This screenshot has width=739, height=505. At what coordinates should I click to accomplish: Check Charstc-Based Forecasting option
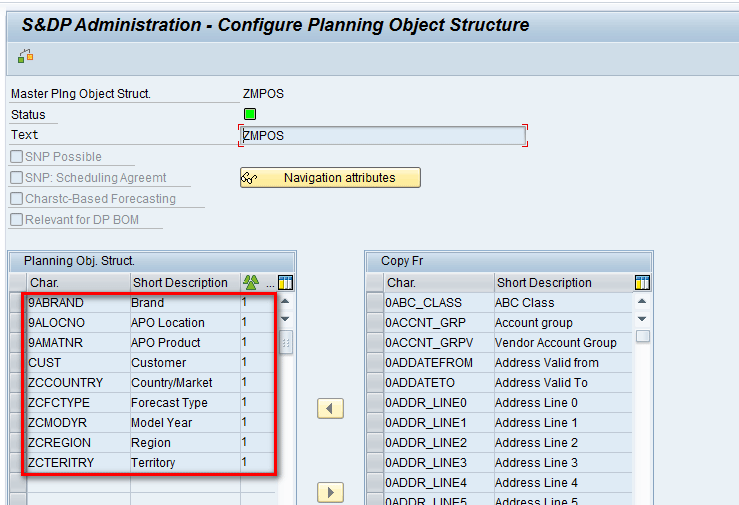pyautogui.click(x=17, y=199)
